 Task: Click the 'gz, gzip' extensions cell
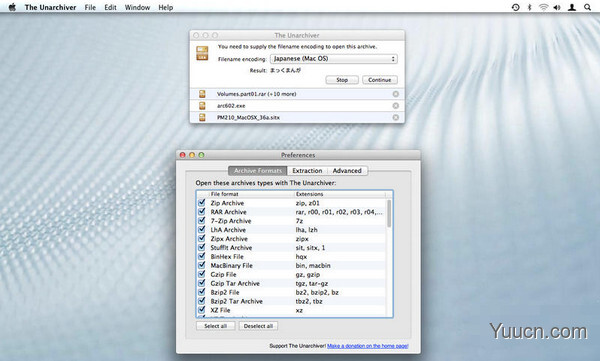click(308, 274)
